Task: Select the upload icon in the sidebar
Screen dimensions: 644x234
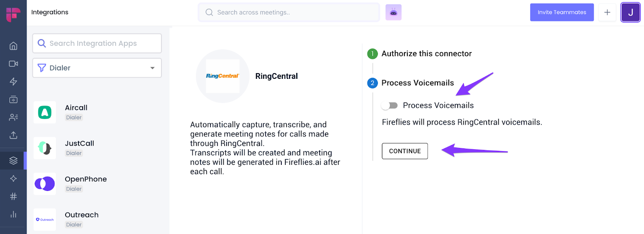Action: pos(13,135)
